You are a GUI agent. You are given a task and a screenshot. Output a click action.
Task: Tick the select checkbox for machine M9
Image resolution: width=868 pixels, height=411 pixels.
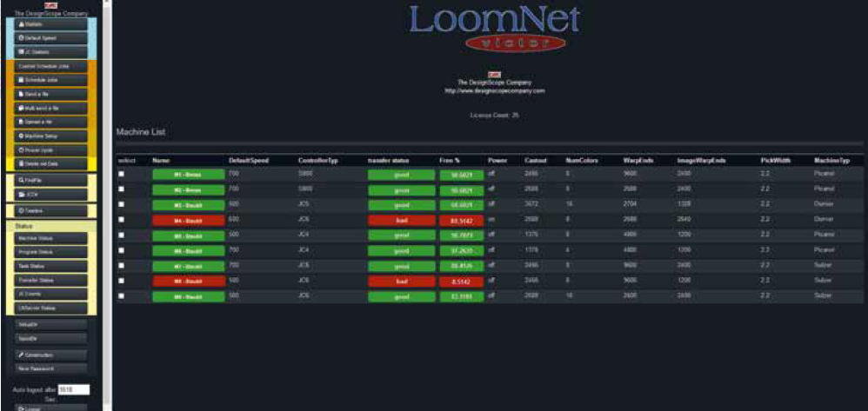click(x=121, y=296)
